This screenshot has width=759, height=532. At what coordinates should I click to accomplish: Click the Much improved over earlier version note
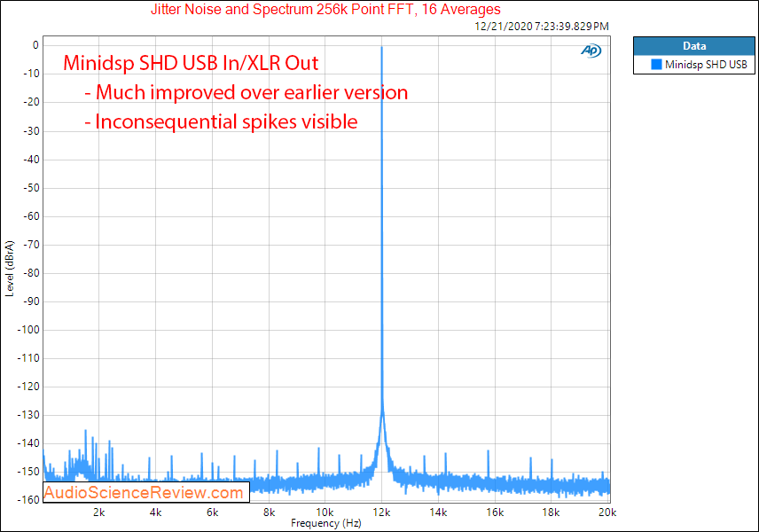[x=246, y=92]
